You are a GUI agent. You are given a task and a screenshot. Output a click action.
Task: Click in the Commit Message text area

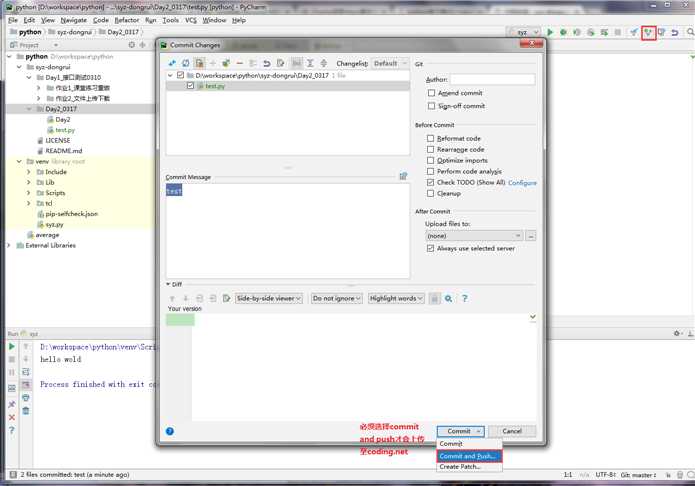[288, 231]
